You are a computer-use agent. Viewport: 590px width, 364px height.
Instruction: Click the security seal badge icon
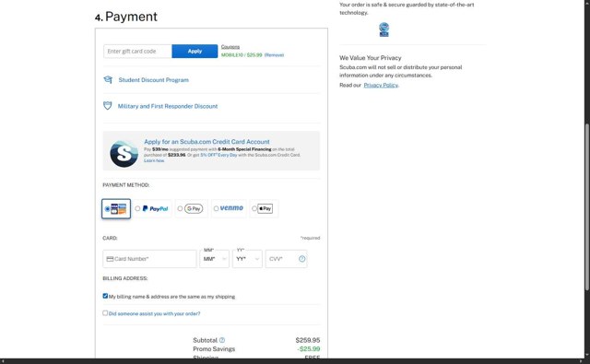pos(383,29)
